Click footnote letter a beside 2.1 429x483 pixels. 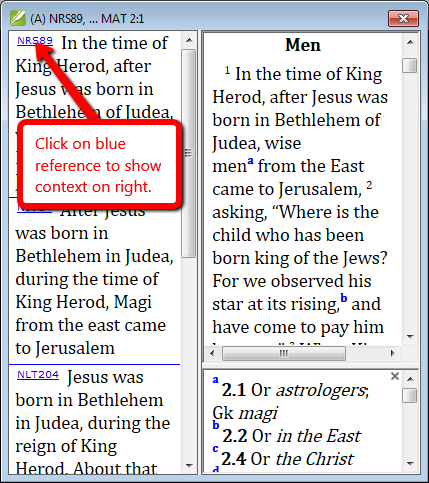pos(216,380)
